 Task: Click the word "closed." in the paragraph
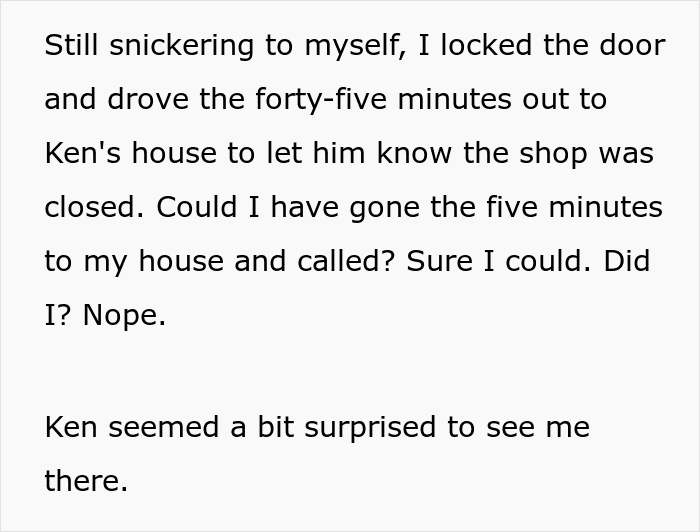88,207
